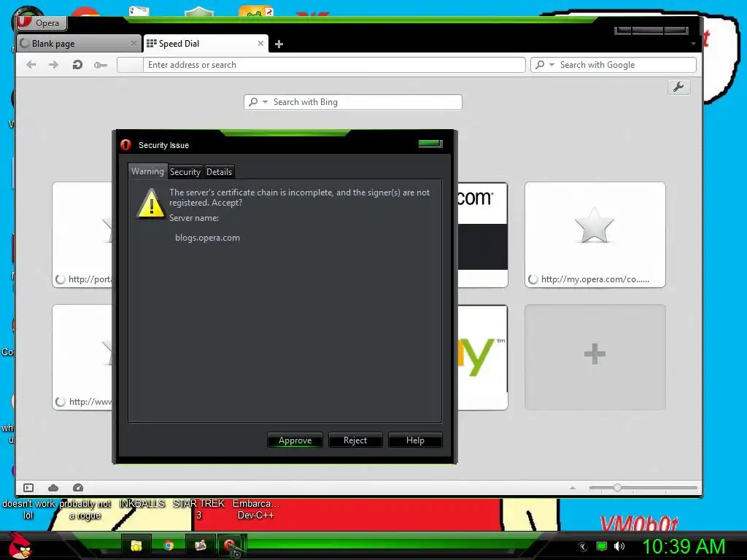
Task: Click the 10:39 AM clock
Action: click(x=684, y=547)
